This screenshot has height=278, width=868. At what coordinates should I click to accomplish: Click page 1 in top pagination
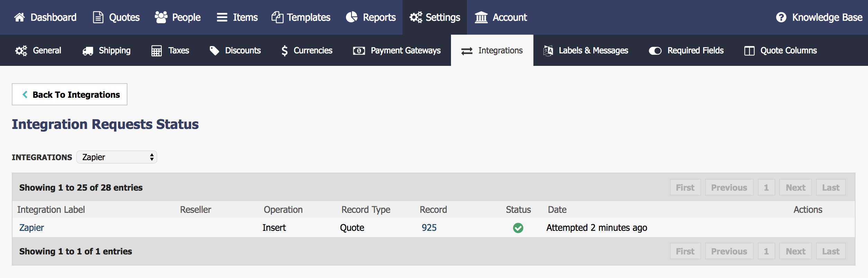pyautogui.click(x=766, y=188)
